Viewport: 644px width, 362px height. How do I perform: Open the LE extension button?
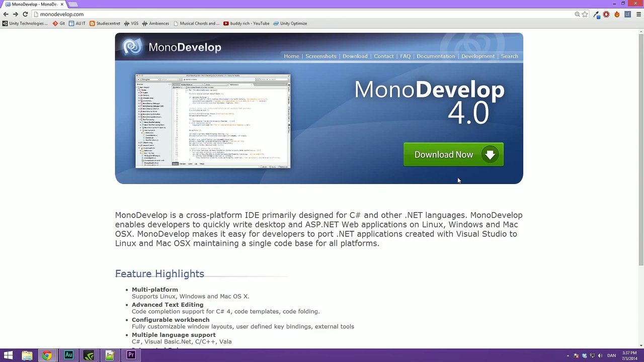click(627, 15)
